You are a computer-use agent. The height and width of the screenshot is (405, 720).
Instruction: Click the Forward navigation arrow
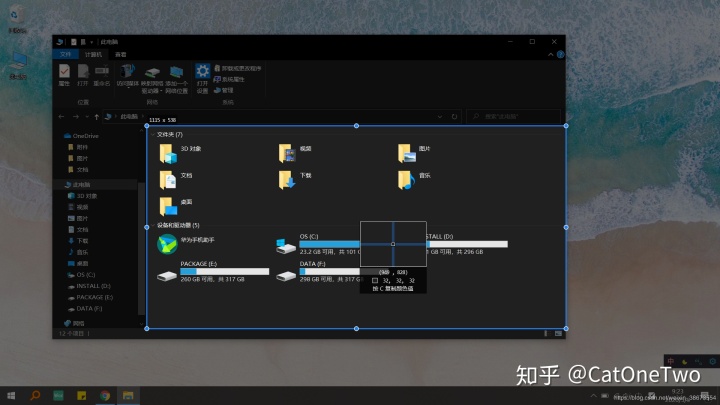pos(76,117)
